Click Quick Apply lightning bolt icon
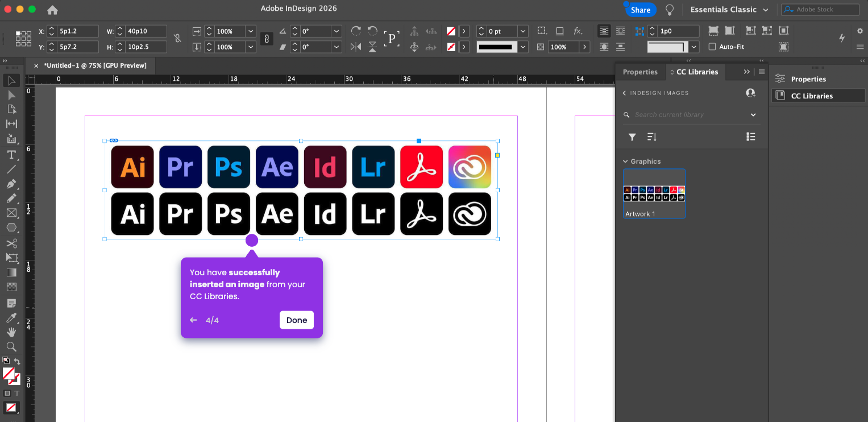The width and height of the screenshot is (868, 422). 842,38
